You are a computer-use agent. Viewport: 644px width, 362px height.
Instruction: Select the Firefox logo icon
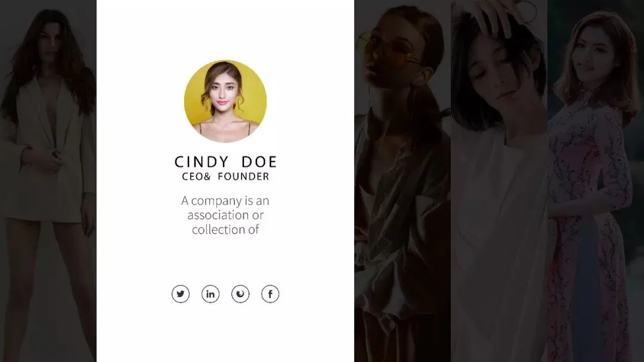point(240,294)
